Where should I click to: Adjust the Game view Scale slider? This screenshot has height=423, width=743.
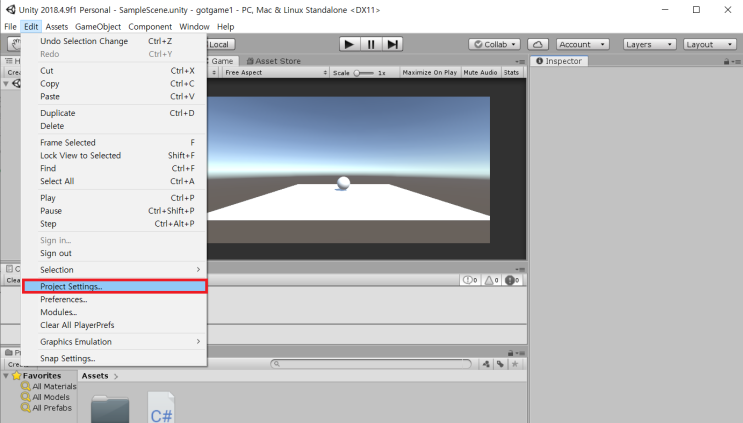(363, 73)
